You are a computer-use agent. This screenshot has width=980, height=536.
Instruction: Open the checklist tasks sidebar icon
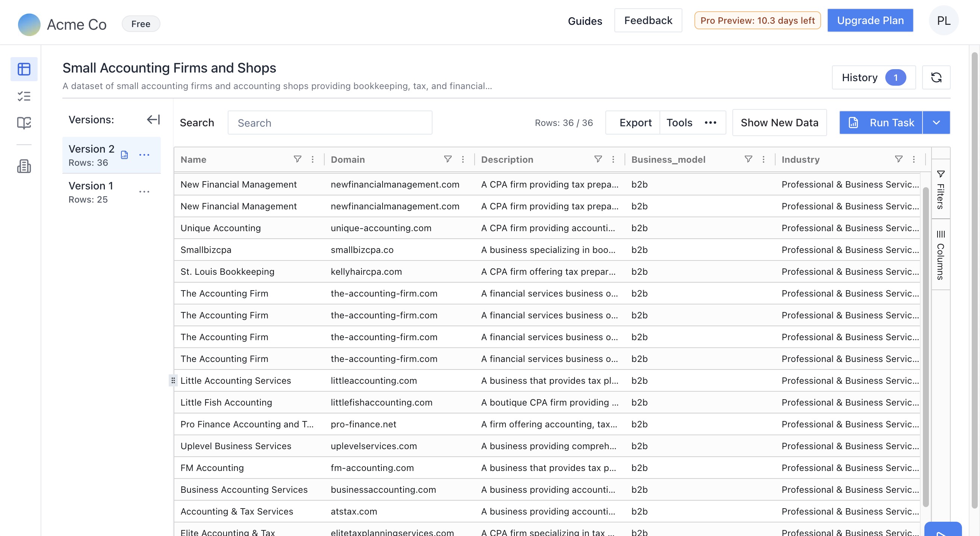[24, 96]
